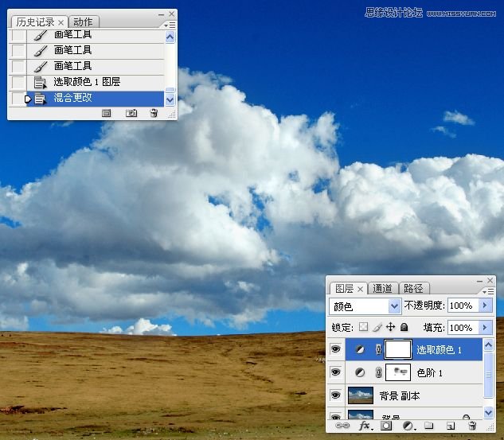Lock transparent pixels icon
Image resolution: width=504 pixels, height=440 pixels.
click(363, 327)
